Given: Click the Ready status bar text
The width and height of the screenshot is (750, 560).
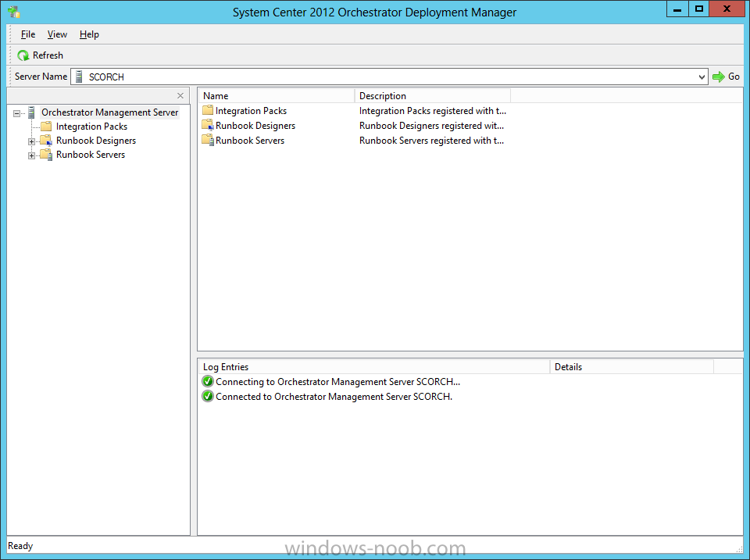Looking at the screenshot, I should point(20,546).
